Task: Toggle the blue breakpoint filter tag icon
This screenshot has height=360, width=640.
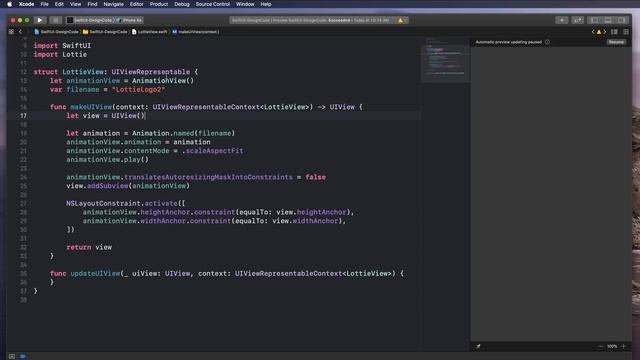Action: 23,356
